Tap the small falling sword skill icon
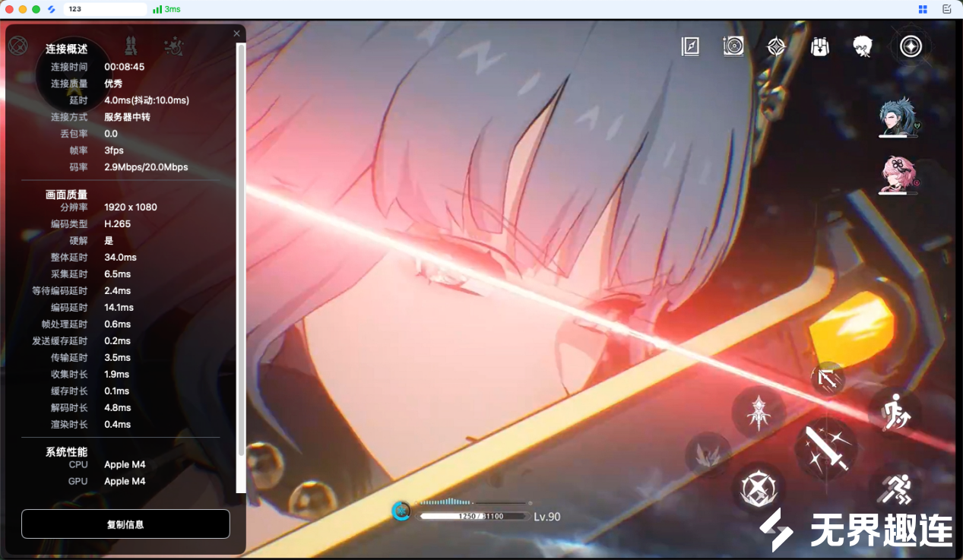Image resolution: width=963 pixels, height=560 pixels. point(828,378)
